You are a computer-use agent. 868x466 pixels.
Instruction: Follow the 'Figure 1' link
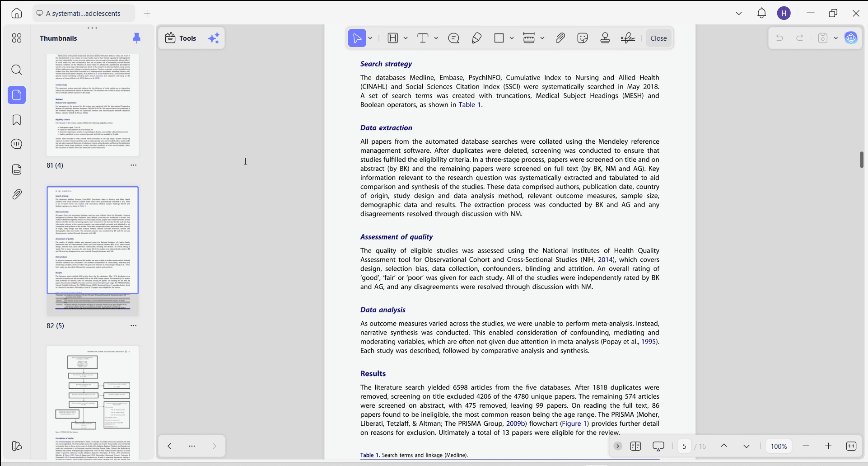tap(574, 424)
